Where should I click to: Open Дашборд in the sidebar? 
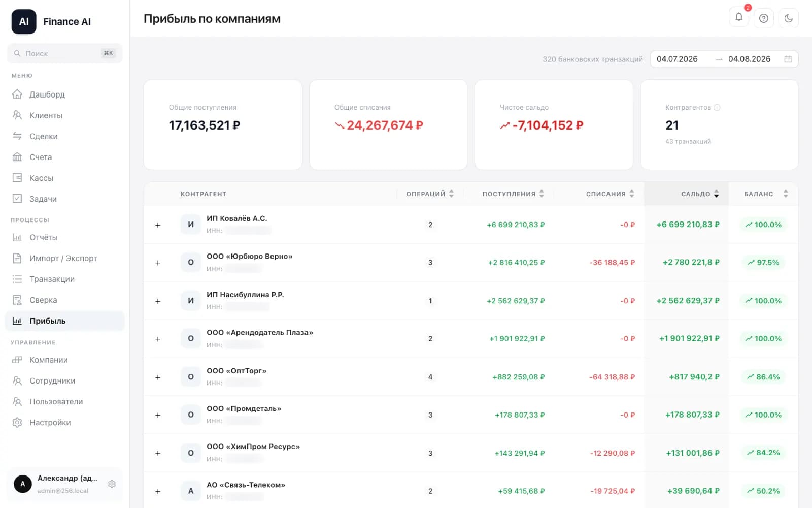tap(65, 94)
